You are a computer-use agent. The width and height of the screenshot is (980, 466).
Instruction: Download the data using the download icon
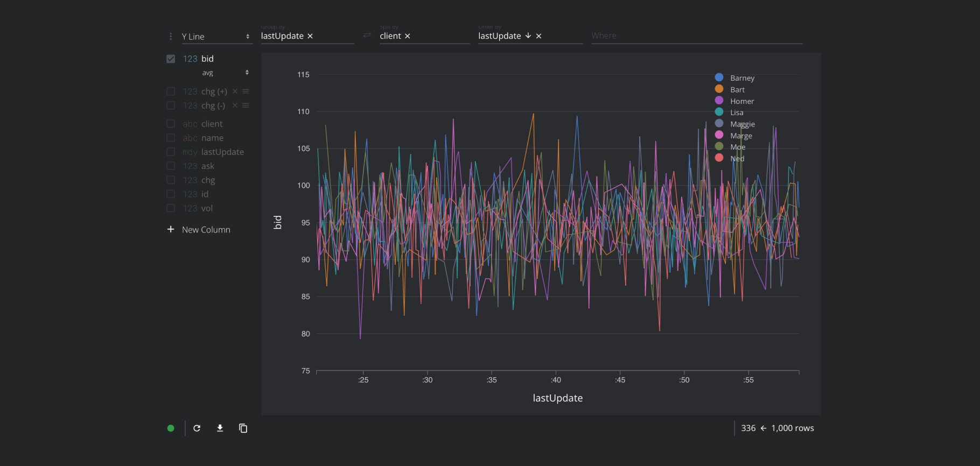(220, 428)
